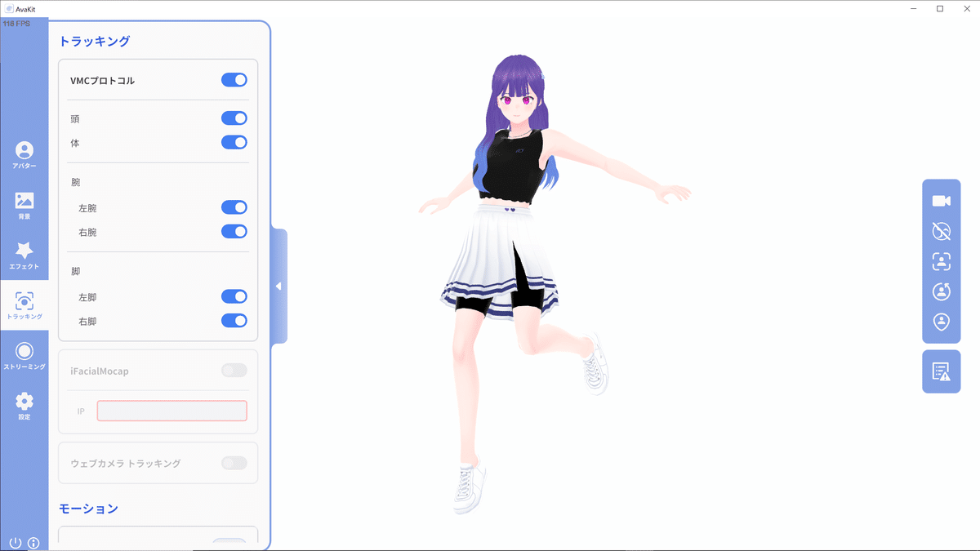Open the 設定 settings panel
This screenshot has height=551, width=980.
24,406
